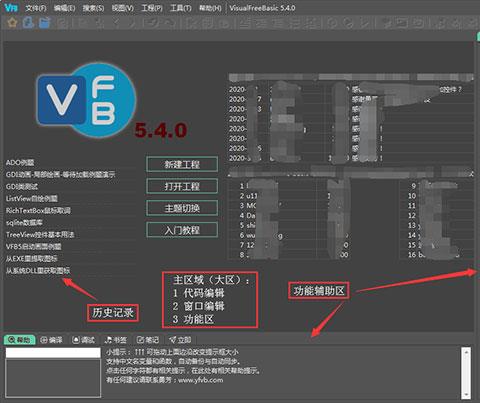Open RichTextBox鼠标取词 history entry

(x=38, y=210)
